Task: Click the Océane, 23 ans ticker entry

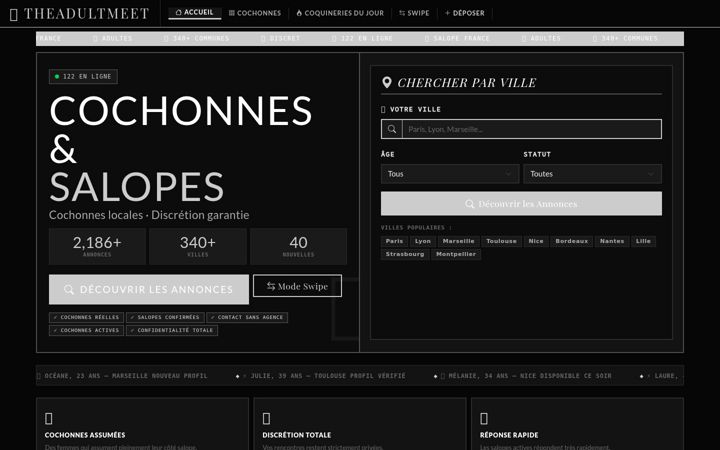Action: pos(122,376)
